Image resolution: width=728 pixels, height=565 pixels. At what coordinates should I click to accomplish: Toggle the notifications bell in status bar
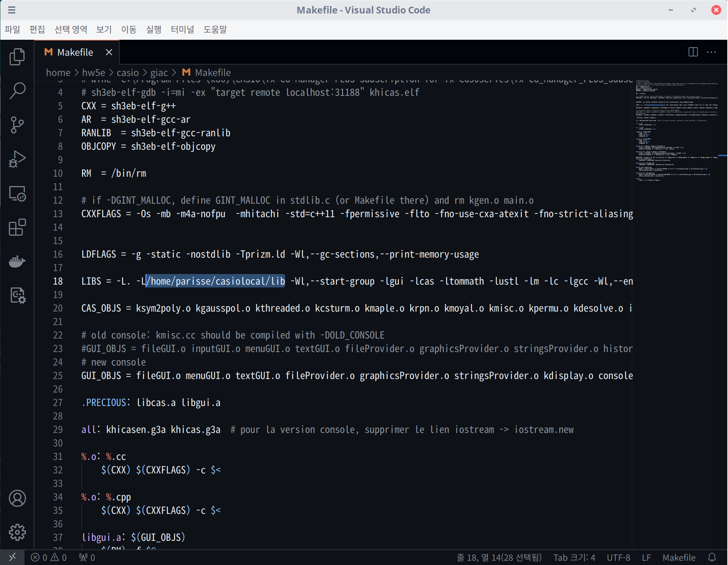tap(712, 558)
